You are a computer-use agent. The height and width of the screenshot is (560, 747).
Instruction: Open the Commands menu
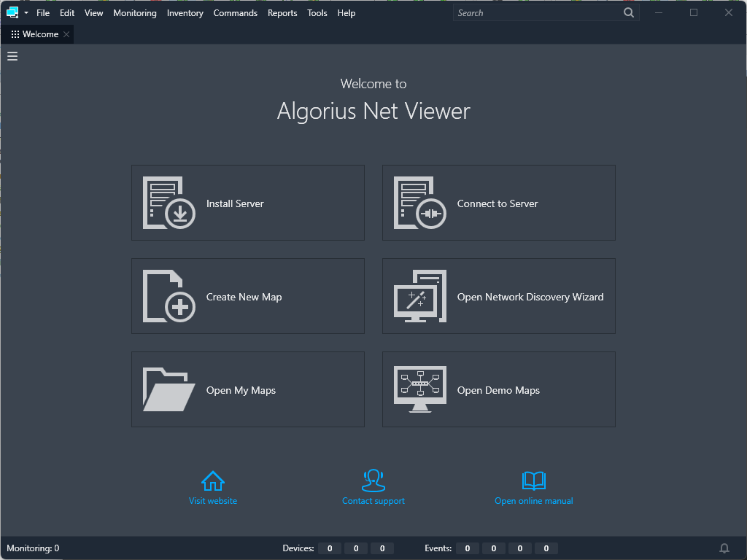pos(236,13)
